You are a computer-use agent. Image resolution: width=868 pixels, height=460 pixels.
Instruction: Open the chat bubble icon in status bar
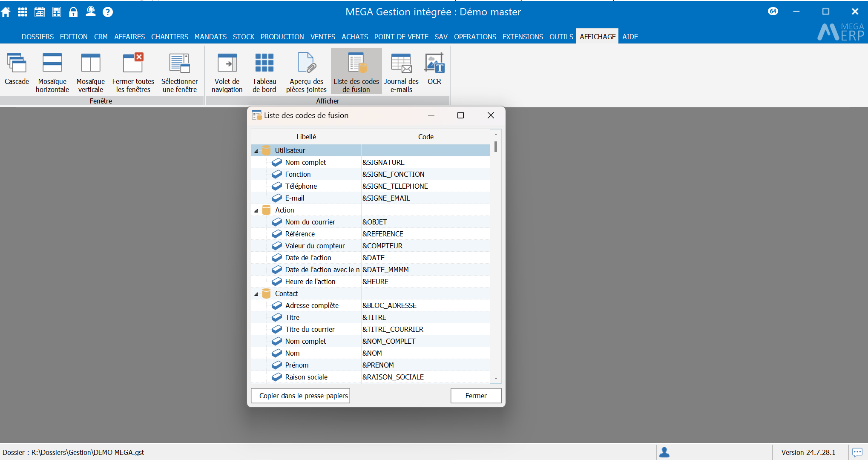tap(857, 452)
